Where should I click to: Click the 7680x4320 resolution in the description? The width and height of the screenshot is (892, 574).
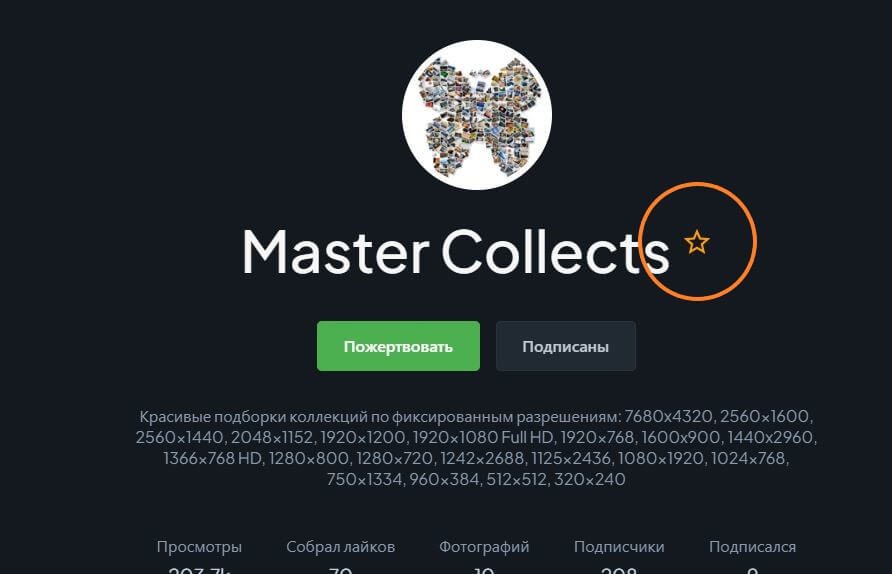668,416
